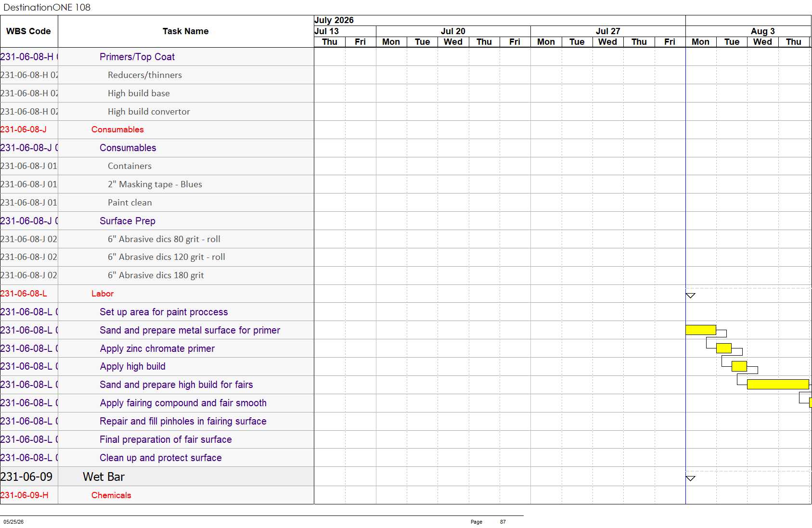Viewport: 812px width, 528px height.
Task: Click the Wed header under Jul 27
Action: pos(608,42)
